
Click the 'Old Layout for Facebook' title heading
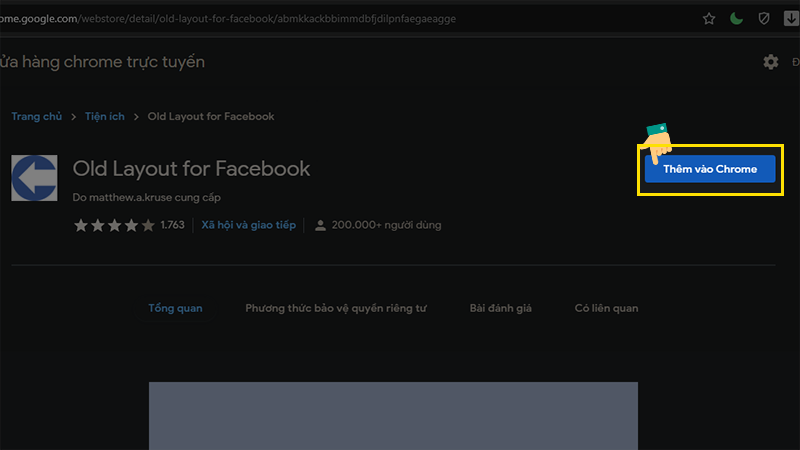(191, 169)
